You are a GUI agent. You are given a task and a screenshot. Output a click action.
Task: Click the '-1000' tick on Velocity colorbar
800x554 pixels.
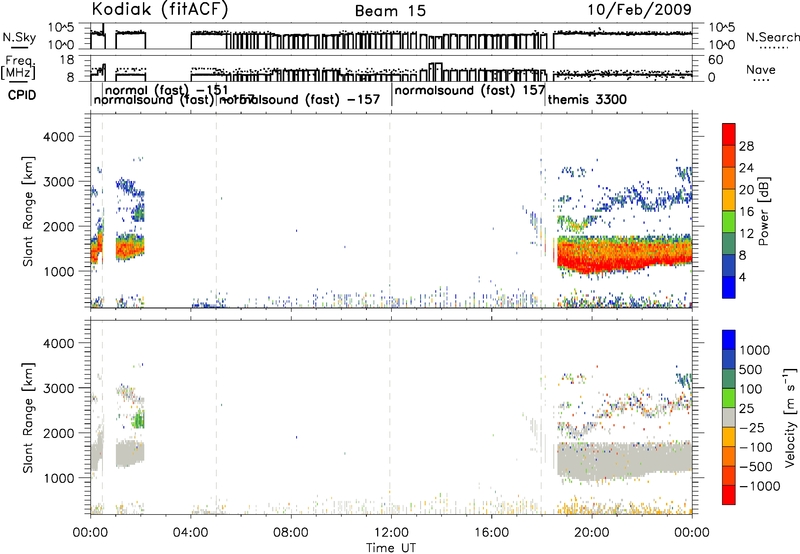(759, 486)
